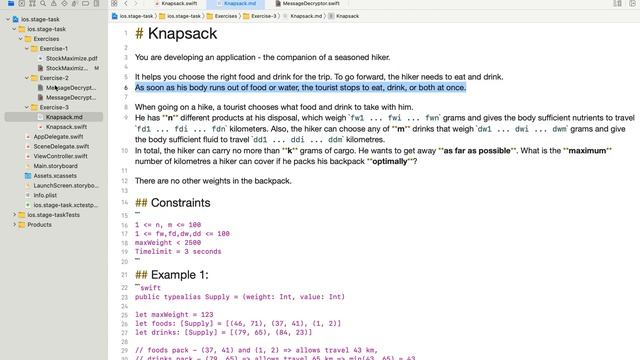Screen dimensions: 640x360
Task: Switch to the MessageDecryptor.swift tab
Action: pyautogui.click(x=307, y=3)
